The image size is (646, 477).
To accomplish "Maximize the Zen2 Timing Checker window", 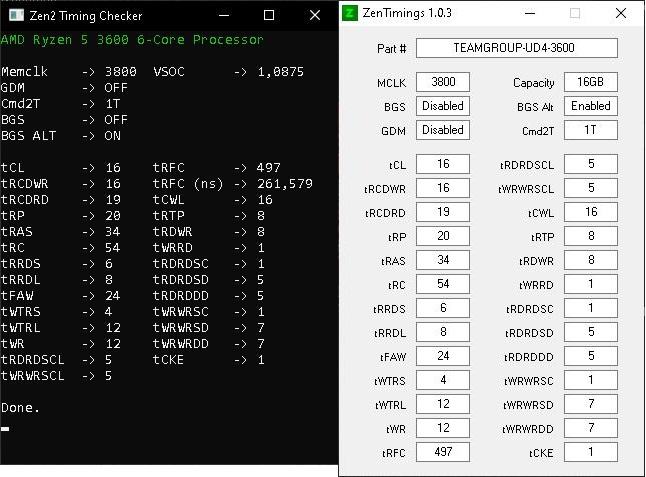I will click(269, 16).
